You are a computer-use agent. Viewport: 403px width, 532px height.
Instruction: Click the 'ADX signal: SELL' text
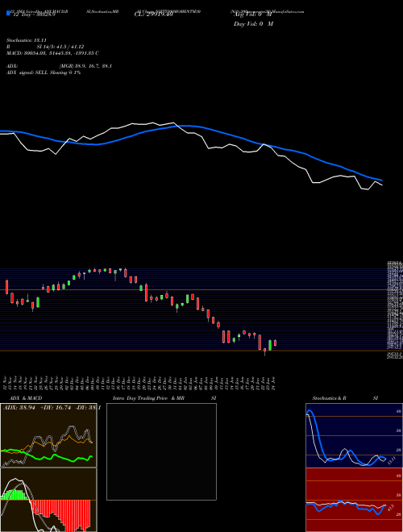(x=27, y=73)
